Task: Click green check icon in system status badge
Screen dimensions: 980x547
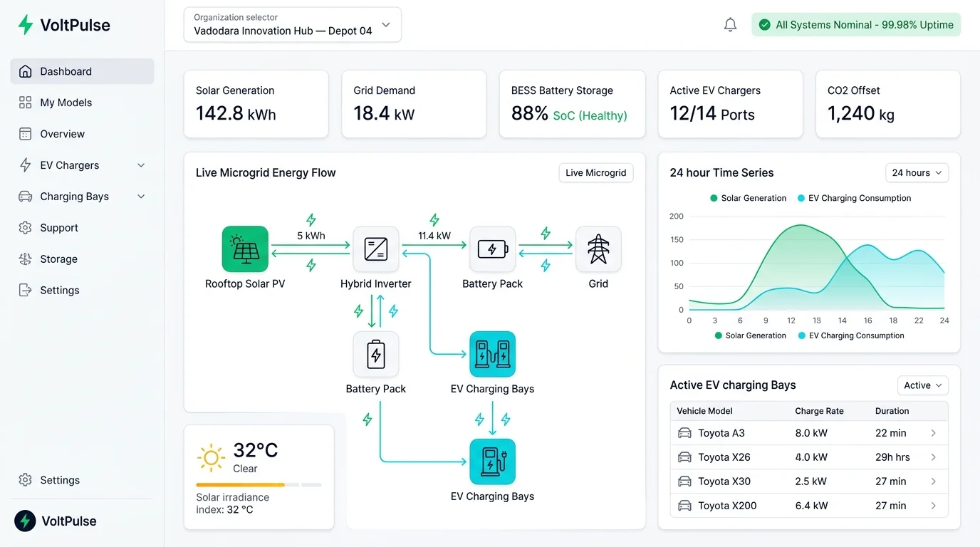Action: 765,25
